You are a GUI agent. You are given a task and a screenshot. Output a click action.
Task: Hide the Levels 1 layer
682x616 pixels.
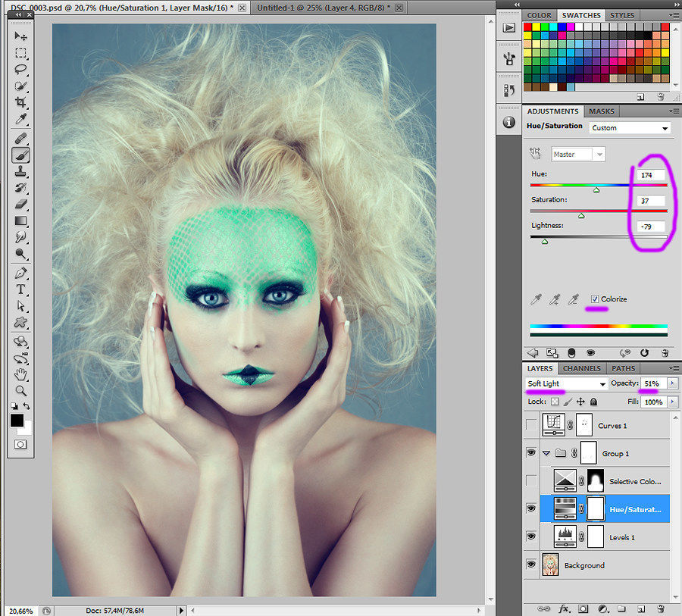coord(531,536)
